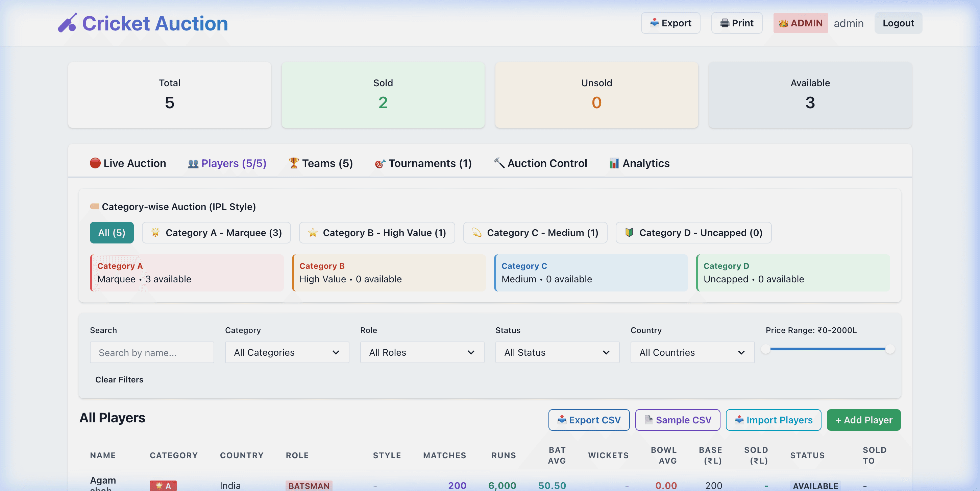
Task: Click the printer icon in Print
Action: click(725, 23)
